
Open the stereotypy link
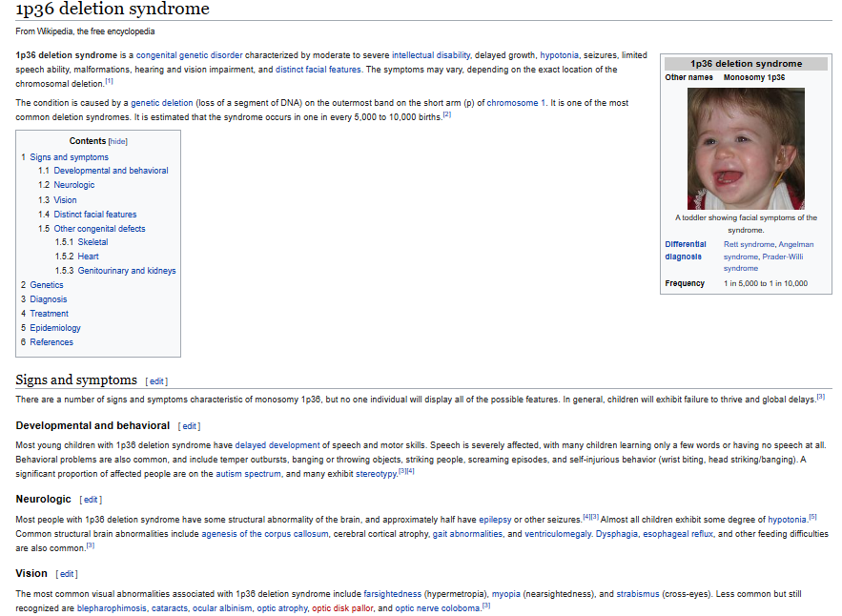(x=377, y=474)
